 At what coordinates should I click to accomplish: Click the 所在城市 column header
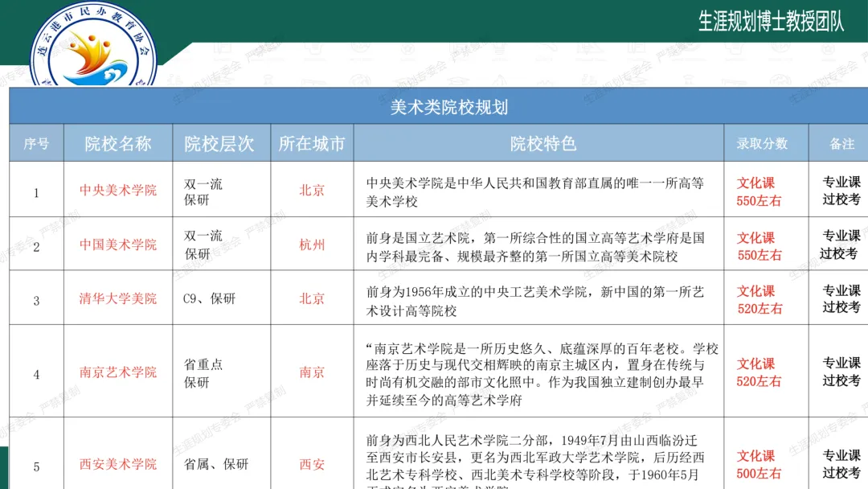tap(312, 144)
